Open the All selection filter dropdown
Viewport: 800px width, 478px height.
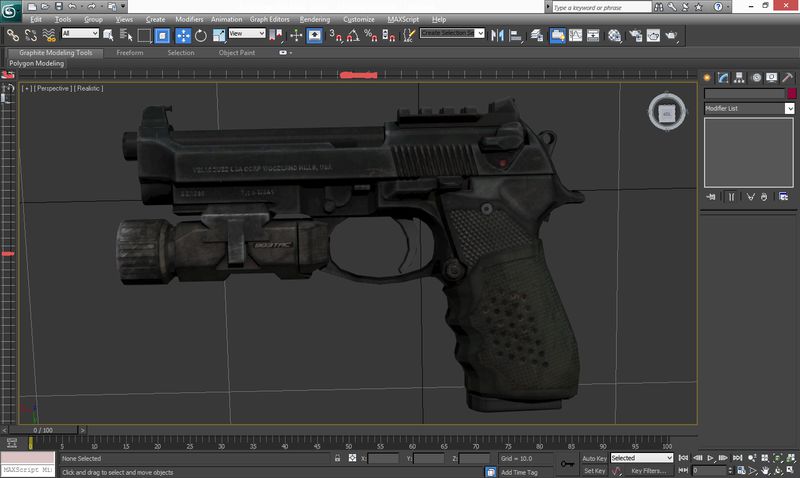coord(80,34)
